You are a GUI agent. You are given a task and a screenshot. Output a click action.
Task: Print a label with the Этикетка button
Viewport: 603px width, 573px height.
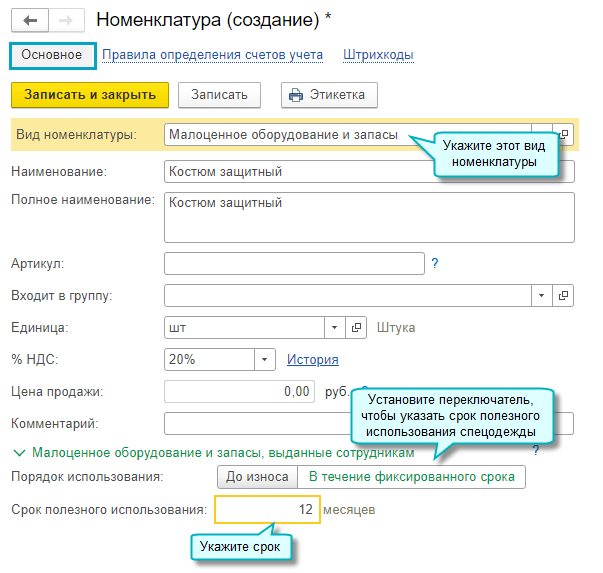pyautogui.click(x=329, y=95)
